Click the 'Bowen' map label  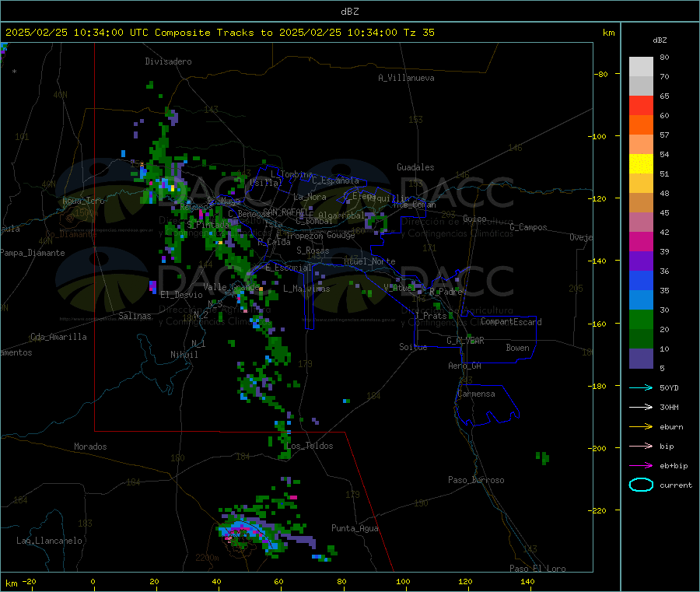pyautogui.click(x=518, y=348)
